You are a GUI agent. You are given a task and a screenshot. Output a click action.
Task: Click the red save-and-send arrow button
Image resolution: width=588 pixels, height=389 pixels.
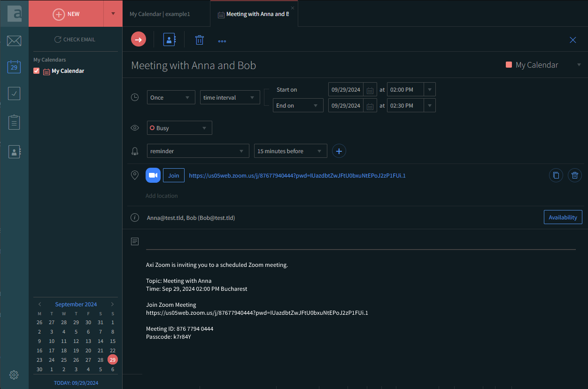[139, 40]
